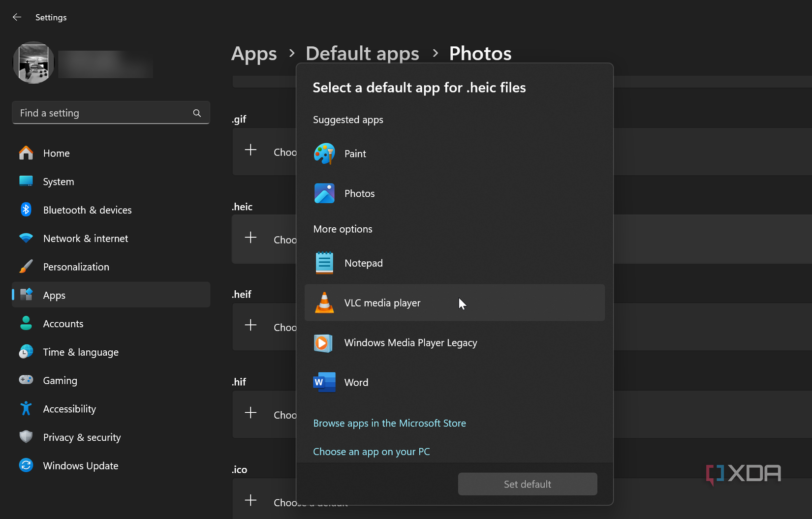Open Personalization settings
812x519 pixels.
click(x=76, y=267)
